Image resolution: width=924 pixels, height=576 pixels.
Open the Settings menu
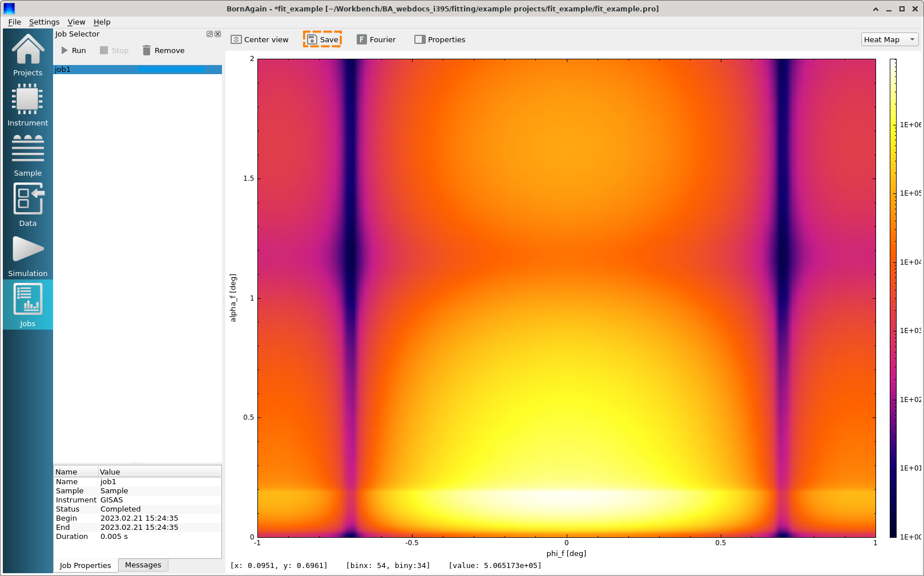pyautogui.click(x=44, y=22)
